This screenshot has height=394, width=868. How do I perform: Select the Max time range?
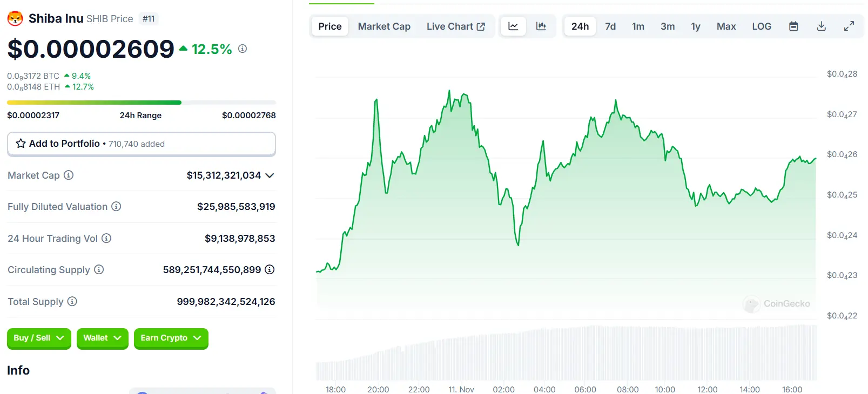tap(726, 26)
